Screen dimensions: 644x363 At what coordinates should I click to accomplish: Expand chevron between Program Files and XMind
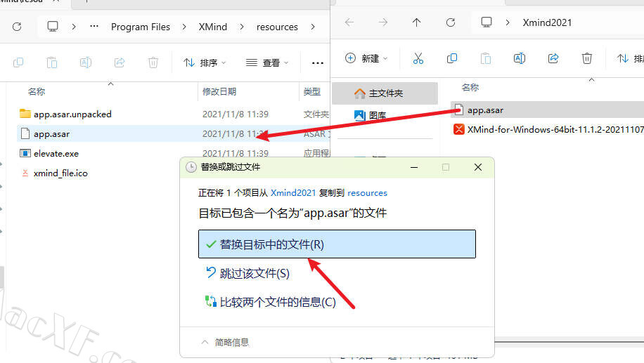point(184,27)
